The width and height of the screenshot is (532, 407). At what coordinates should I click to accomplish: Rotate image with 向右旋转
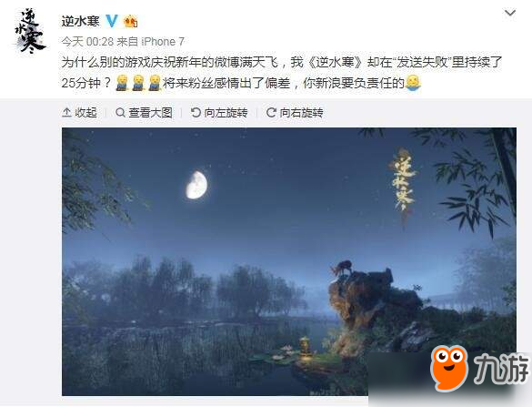click(295, 113)
